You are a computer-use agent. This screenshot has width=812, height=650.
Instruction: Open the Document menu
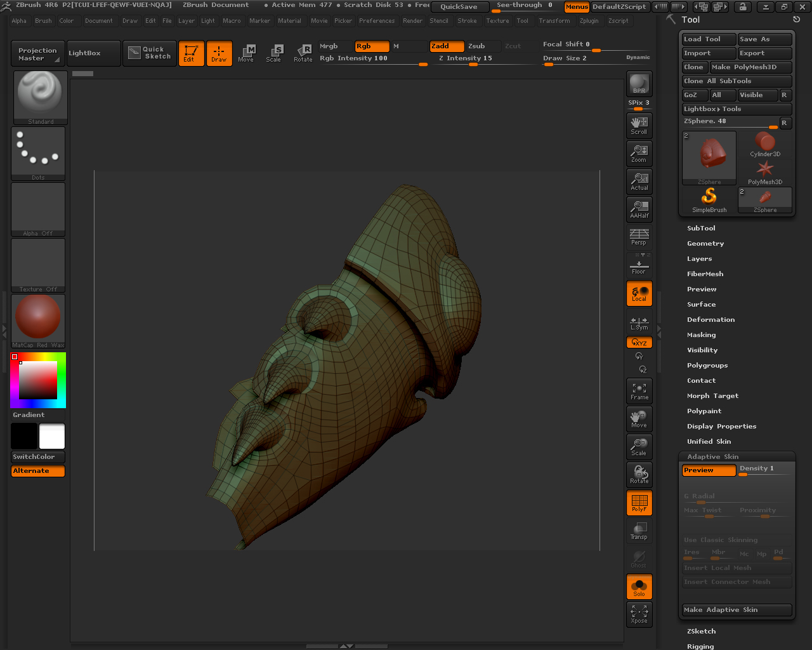[99, 20]
